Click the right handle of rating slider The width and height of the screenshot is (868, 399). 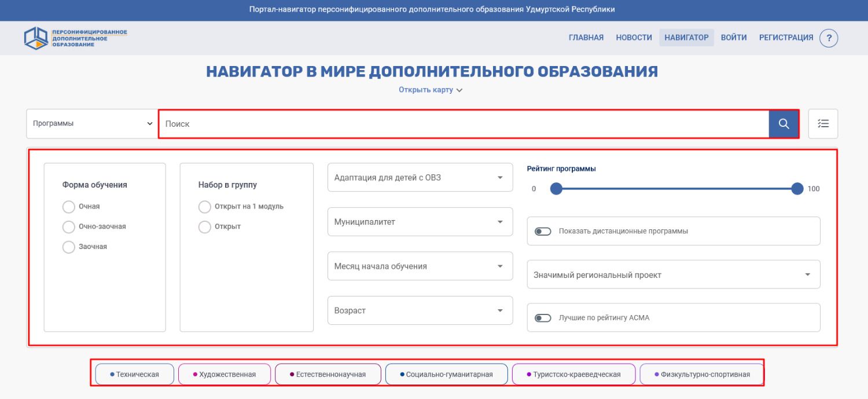pyautogui.click(x=797, y=189)
